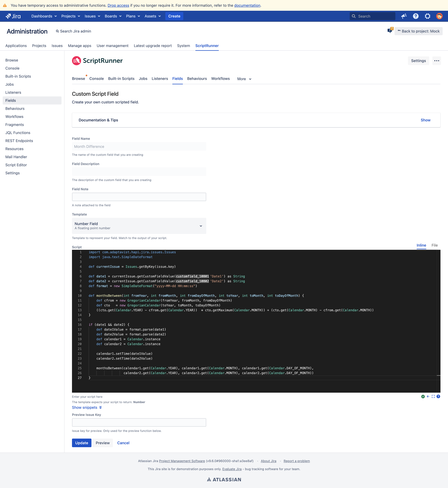The width and height of the screenshot is (448, 488).
Task: Click the Preview Issue Key input field
Action: tap(139, 422)
